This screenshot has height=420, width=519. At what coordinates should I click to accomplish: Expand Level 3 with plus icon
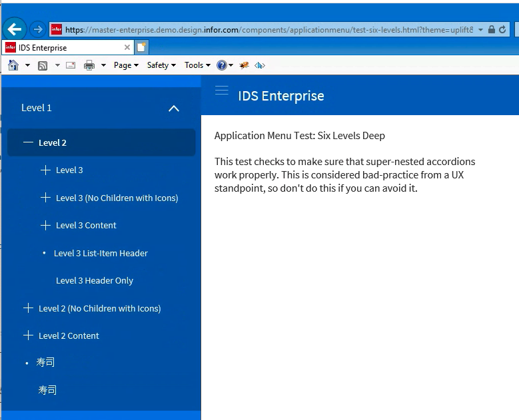pos(45,170)
